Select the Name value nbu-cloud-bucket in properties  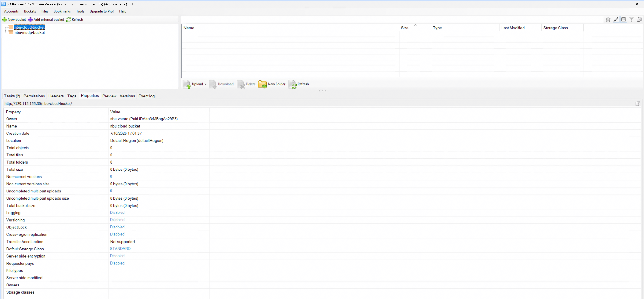pyautogui.click(x=125, y=126)
